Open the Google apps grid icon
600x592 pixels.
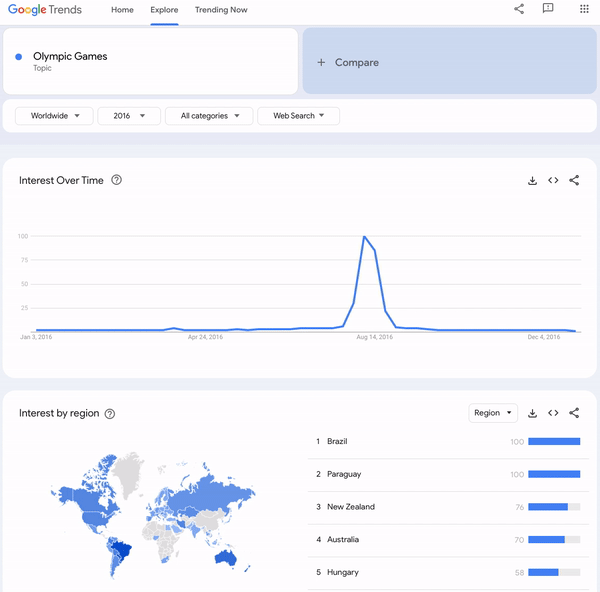(x=584, y=9)
